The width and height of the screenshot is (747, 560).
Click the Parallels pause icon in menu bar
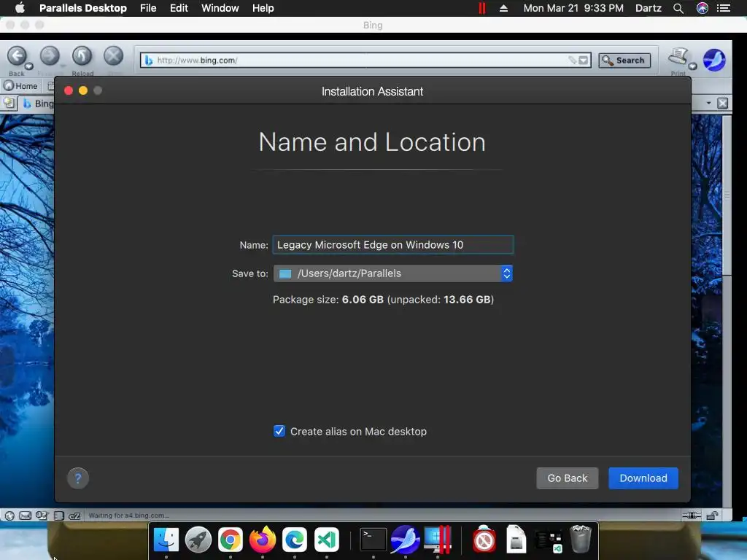click(x=481, y=8)
